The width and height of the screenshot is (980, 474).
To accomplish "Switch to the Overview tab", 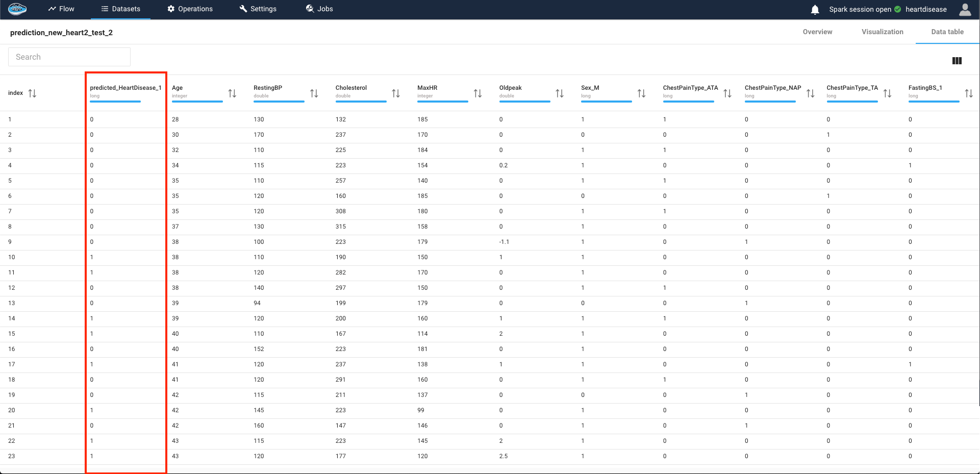I will click(x=817, y=32).
